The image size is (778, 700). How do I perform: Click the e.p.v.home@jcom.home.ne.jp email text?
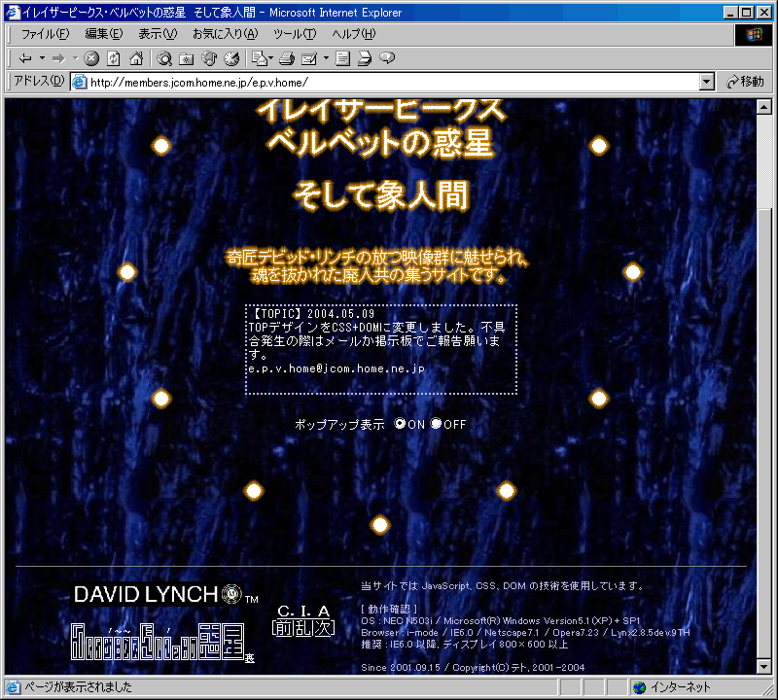[x=336, y=368]
